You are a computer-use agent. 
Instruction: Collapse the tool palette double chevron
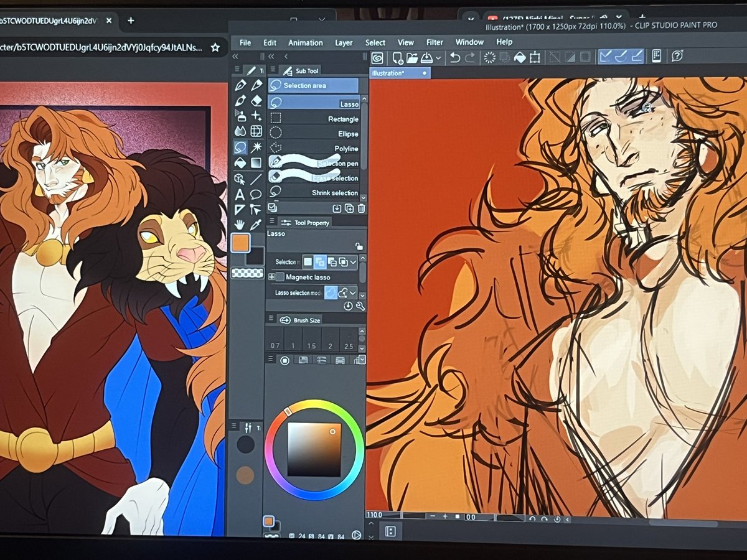235,57
